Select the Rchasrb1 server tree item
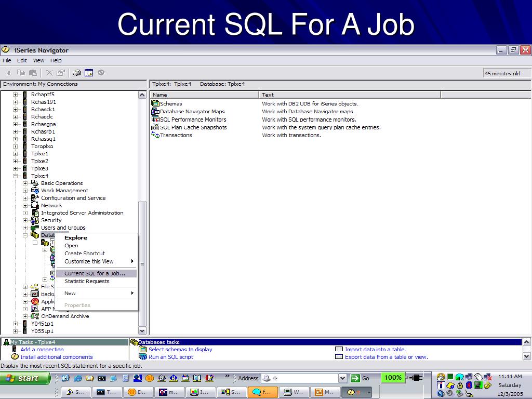The image size is (532, 399). point(43,131)
